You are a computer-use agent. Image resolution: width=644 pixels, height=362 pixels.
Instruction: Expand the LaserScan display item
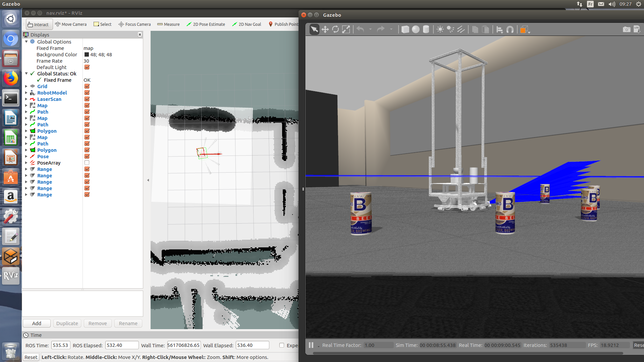point(26,99)
